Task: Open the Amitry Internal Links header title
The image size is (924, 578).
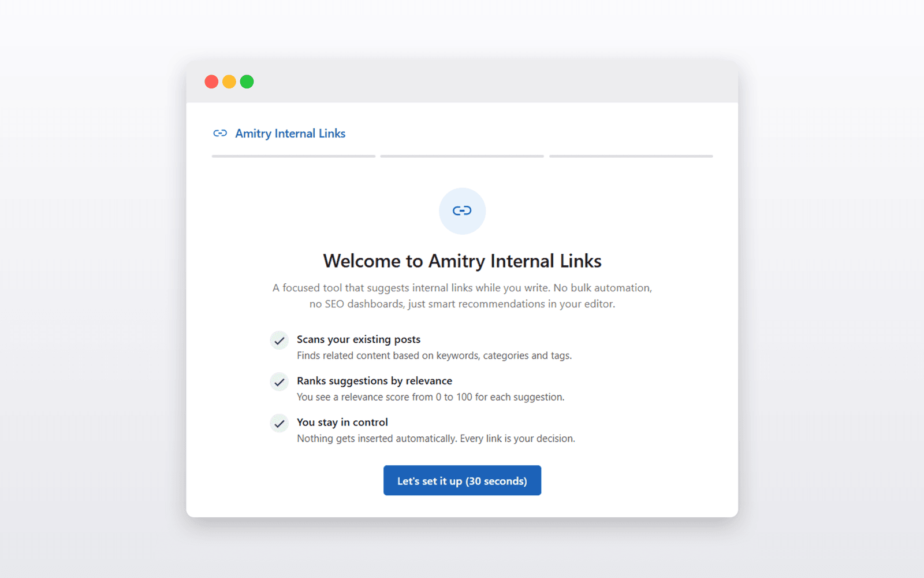Action: [x=290, y=134]
